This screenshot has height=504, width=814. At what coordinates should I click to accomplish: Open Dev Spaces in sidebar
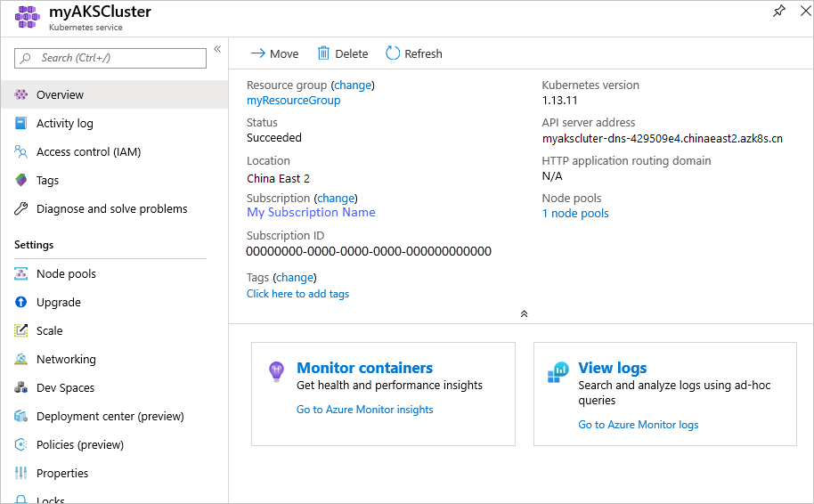[x=65, y=388]
